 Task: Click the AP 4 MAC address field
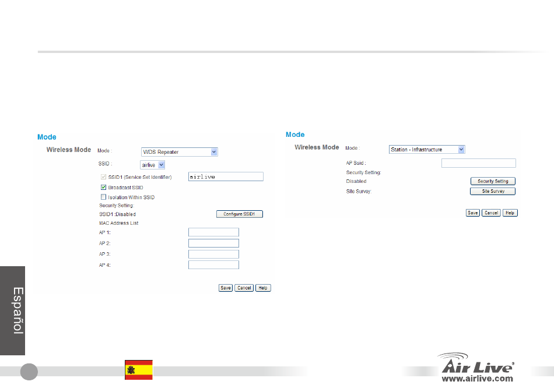click(x=214, y=264)
